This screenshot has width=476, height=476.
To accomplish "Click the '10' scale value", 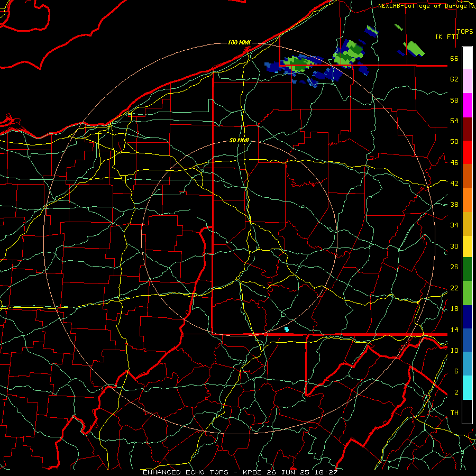I will pos(454,350).
